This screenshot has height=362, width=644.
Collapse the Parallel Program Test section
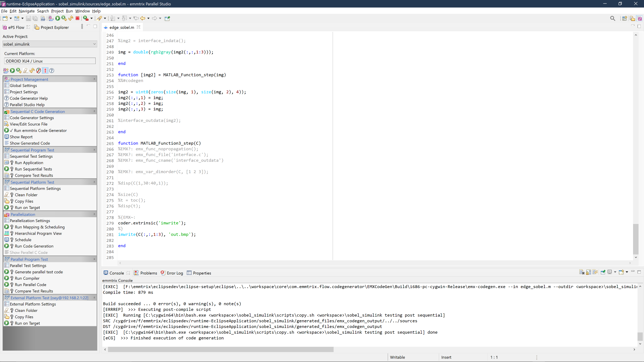[x=94, y=259]
